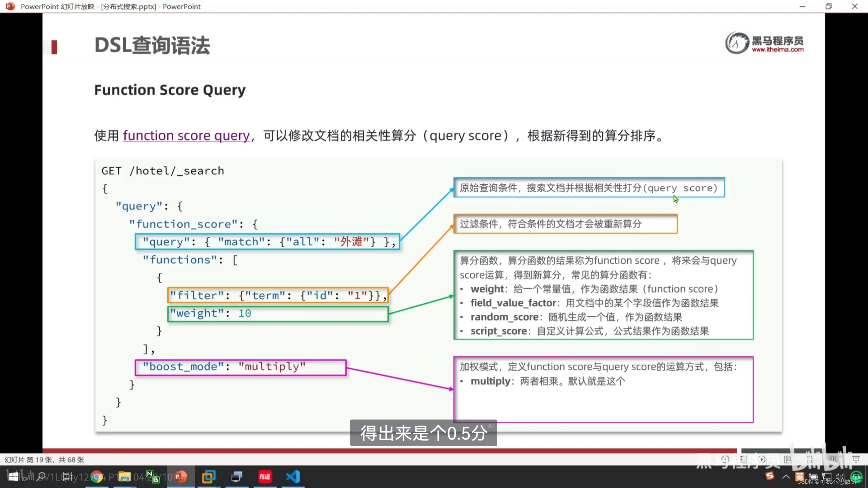Click the 过滤条件 annotation text
The height and width of the screenshot is (488, 868).
pyautogui.click(x=551, y=224)
